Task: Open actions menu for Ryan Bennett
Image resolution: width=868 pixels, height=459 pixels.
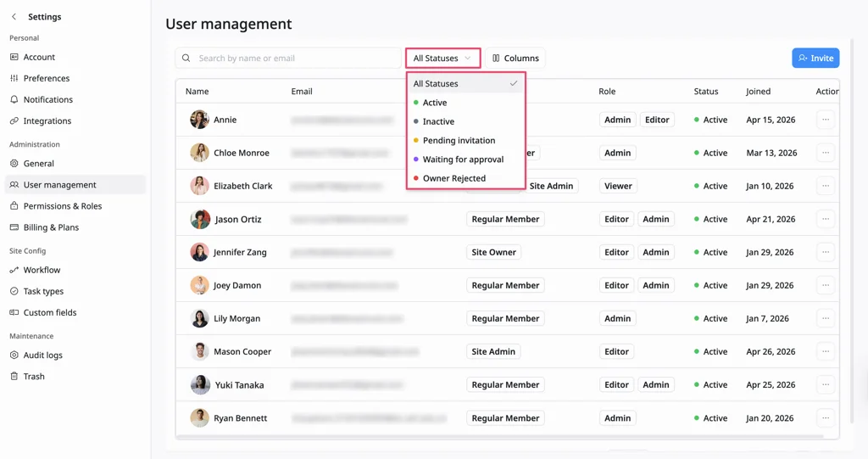Action: click(826, 418)
